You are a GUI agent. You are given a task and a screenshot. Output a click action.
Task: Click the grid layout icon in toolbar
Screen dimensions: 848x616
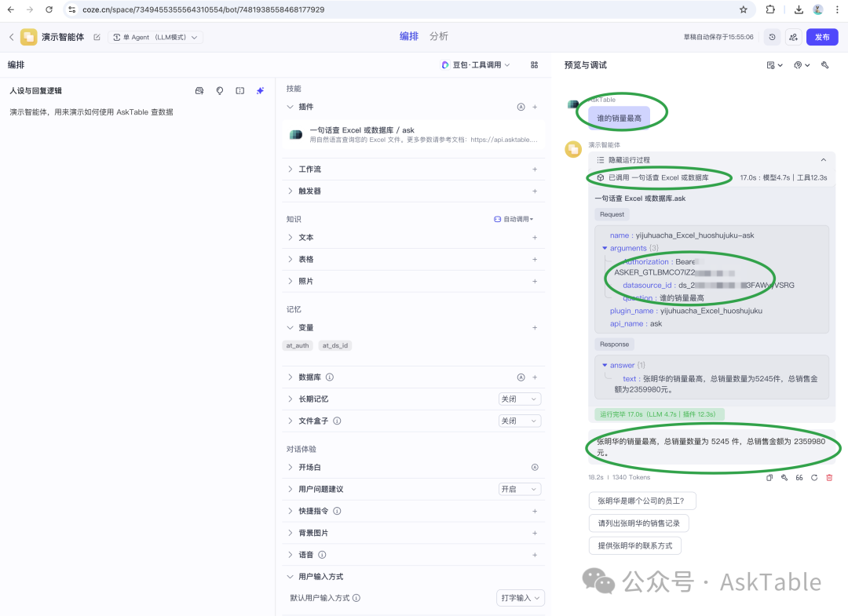[535, 65]
